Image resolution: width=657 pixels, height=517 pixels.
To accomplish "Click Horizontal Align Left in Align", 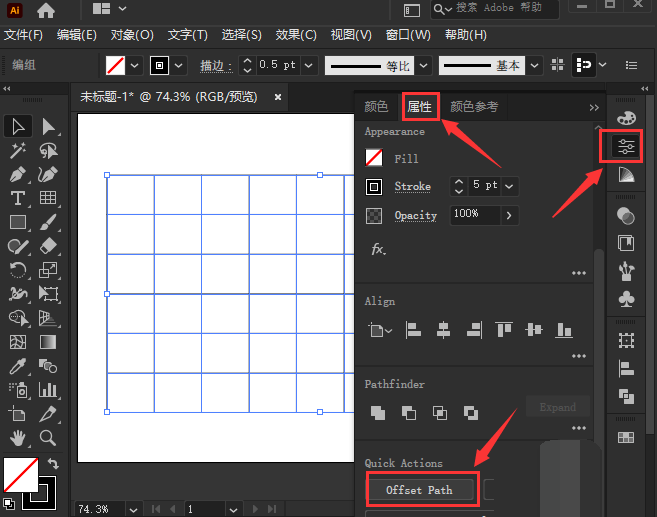I will click(x=413, y=330).
